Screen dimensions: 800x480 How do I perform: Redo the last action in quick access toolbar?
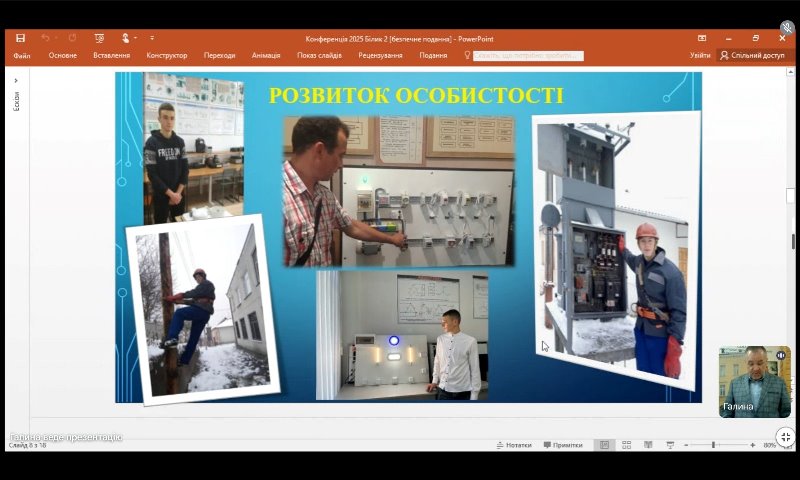(72, 38)
